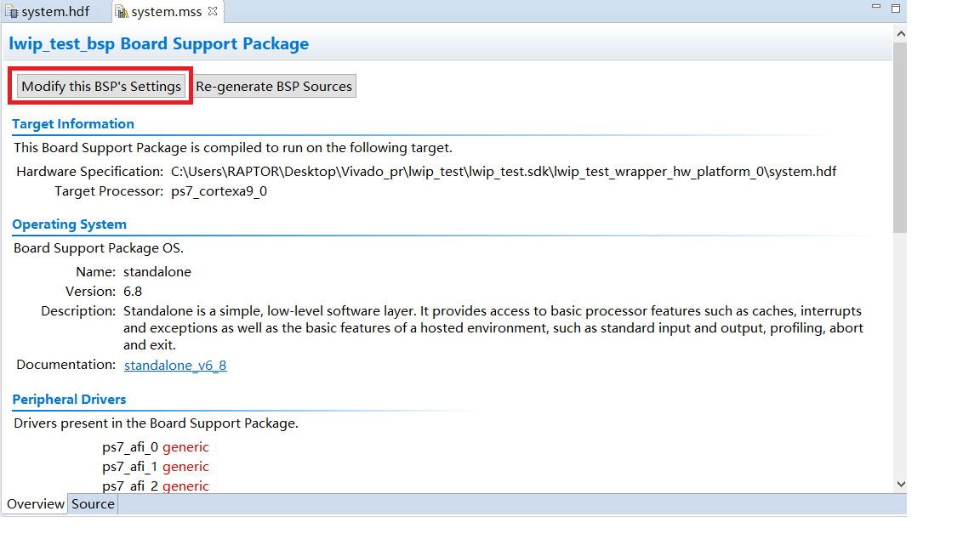Click the standalone OS name value
Image resolution: width=980 pixels, height=551 pixels.
[x=157, y=272]
